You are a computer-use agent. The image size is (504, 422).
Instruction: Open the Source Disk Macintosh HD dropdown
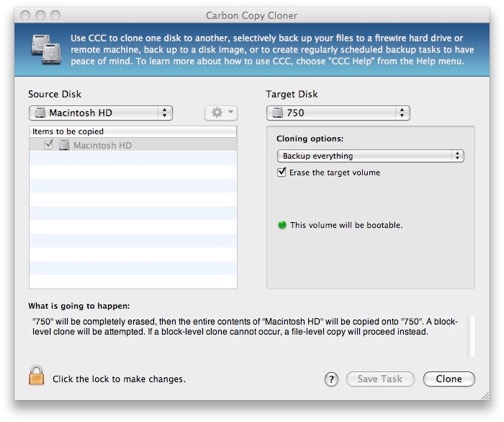coord(101,113)
